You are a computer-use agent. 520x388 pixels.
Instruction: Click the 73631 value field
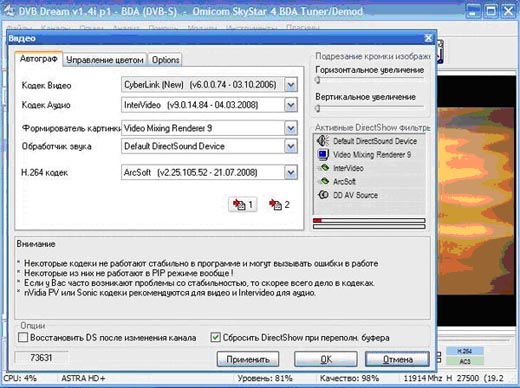41,358
